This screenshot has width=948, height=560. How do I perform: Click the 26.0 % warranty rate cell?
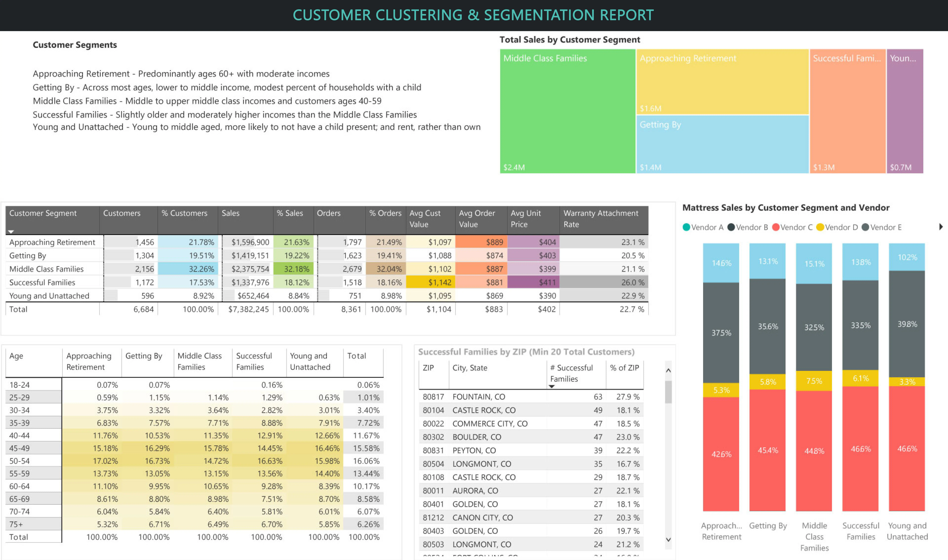(x=604, y=282)
